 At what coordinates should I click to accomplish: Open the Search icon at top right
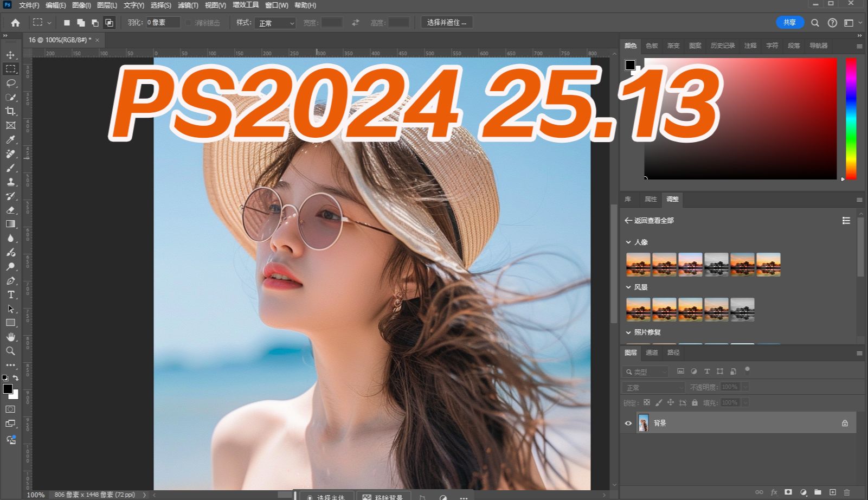click(815, 23)
